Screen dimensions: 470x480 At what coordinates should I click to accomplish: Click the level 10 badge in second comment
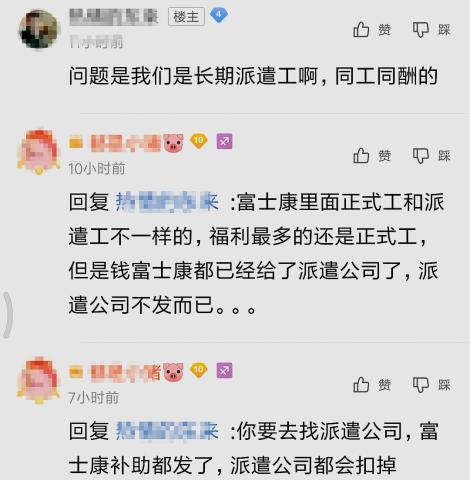(x=199, y=141)
